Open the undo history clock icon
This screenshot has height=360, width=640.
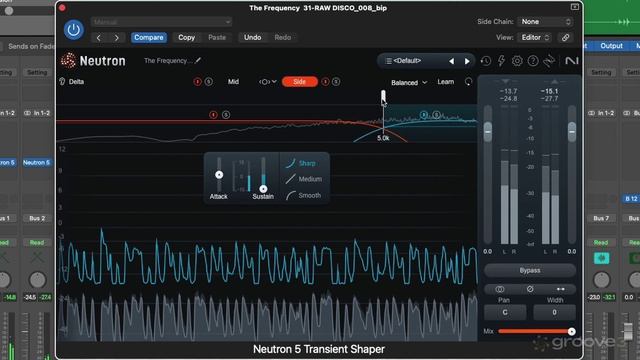click(486, 61)
